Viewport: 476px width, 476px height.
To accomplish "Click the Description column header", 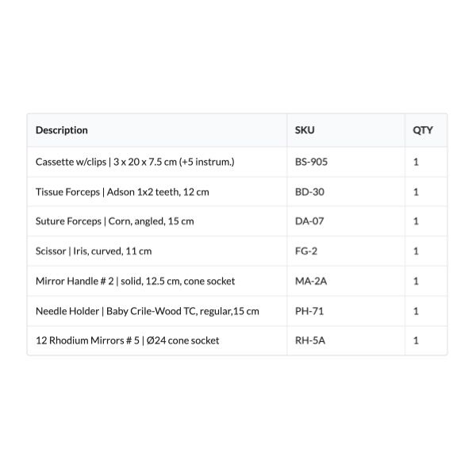I will click(62, 130).
